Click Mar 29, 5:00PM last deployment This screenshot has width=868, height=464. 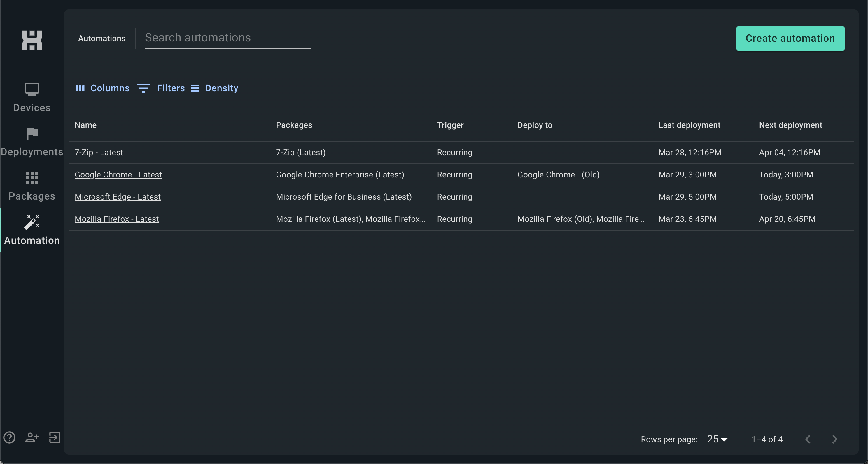click(687, 197)
